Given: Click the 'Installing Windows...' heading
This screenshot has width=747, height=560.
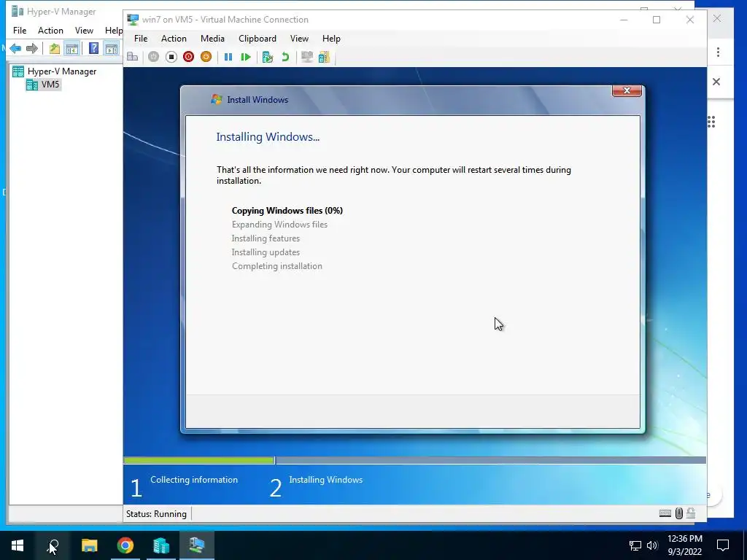Looking at the screenshot, I should coord(268,136).
